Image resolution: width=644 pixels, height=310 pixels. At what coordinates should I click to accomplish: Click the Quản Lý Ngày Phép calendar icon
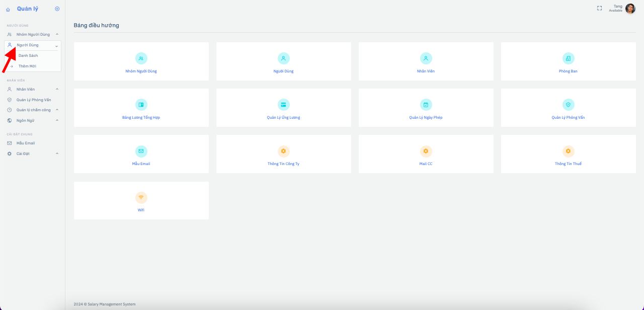click(426, 105)
